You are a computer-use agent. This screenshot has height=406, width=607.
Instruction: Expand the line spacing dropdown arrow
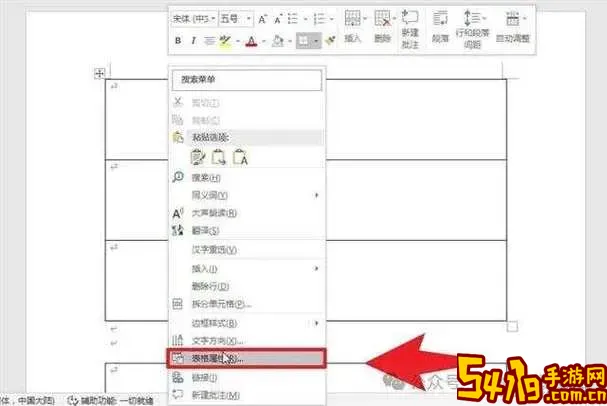point(485,18)
